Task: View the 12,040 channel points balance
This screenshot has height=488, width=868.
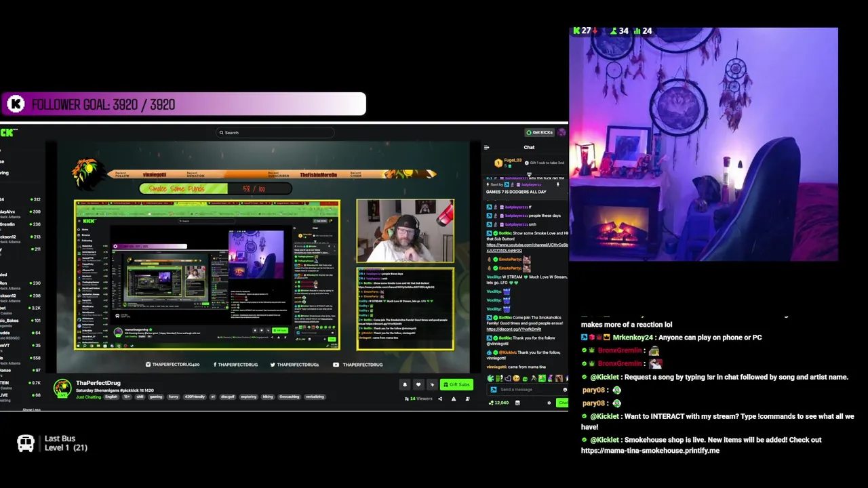Action: pos(499,403)
